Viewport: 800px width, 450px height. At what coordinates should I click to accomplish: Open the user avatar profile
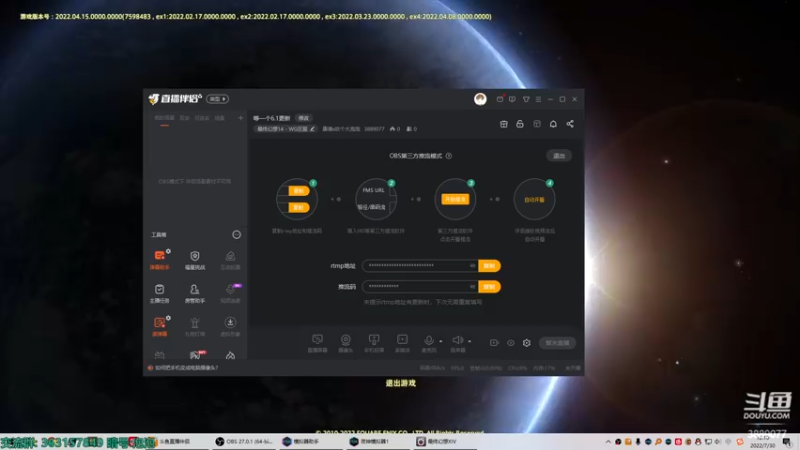coord(480,99)
